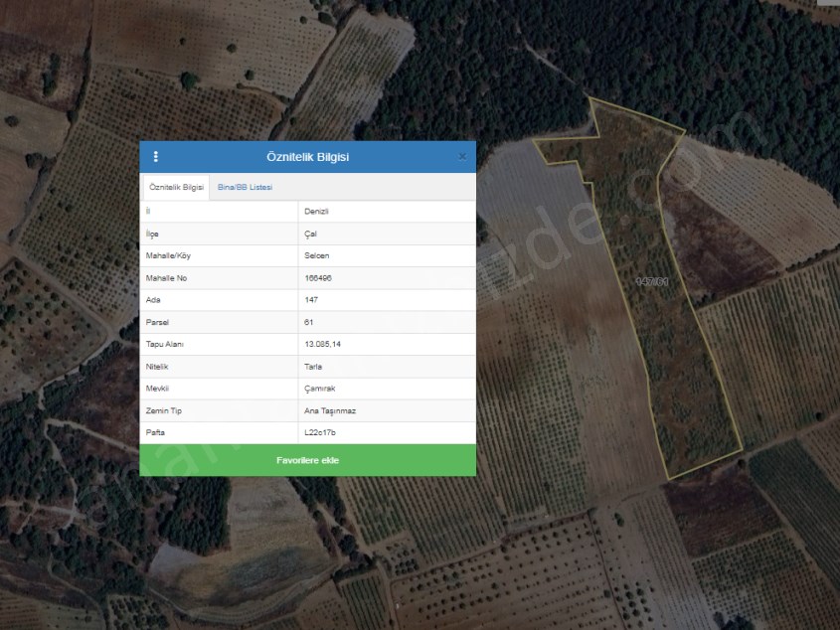Image resolution: width=840 pixels, height=630 pixels.
Task: Select the Tapu Alanı value 13.085,14
Action: [323, 344]
